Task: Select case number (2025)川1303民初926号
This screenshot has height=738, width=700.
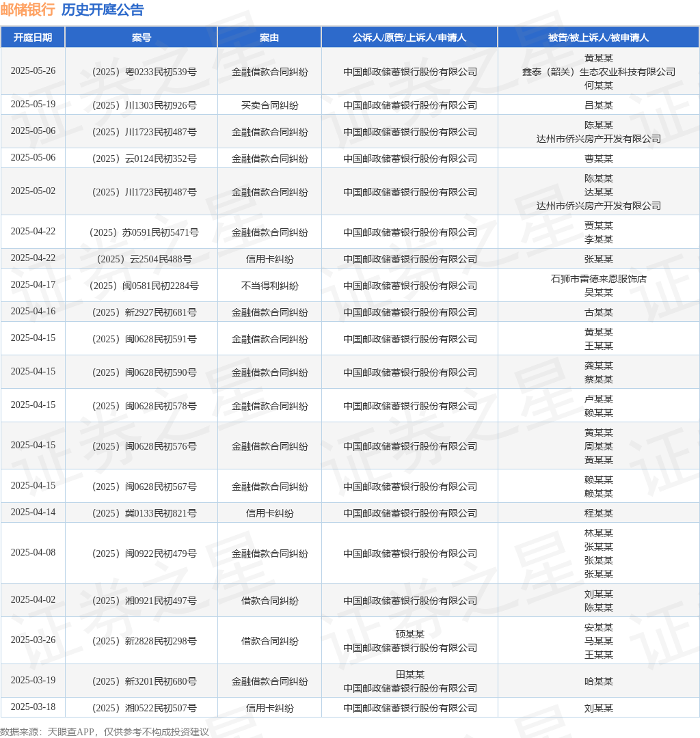Action: [144, 105]
